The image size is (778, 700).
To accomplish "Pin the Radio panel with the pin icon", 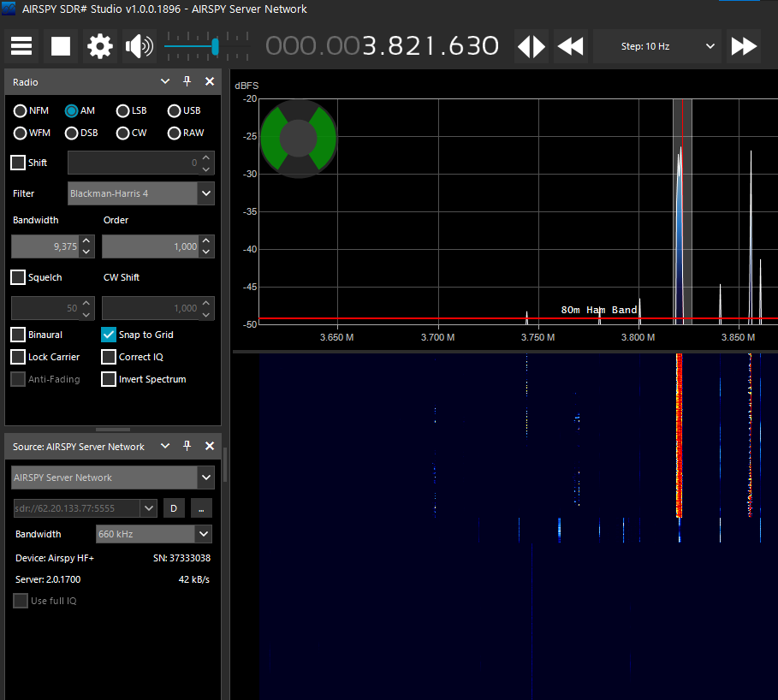I will tap(187, 81).
